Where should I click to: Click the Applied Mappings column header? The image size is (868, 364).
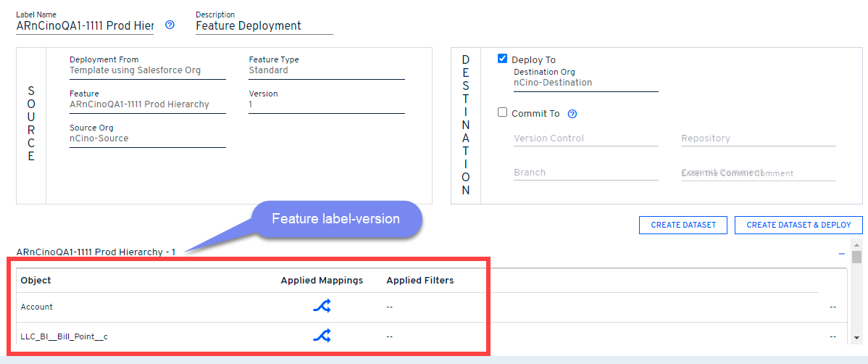322,281
